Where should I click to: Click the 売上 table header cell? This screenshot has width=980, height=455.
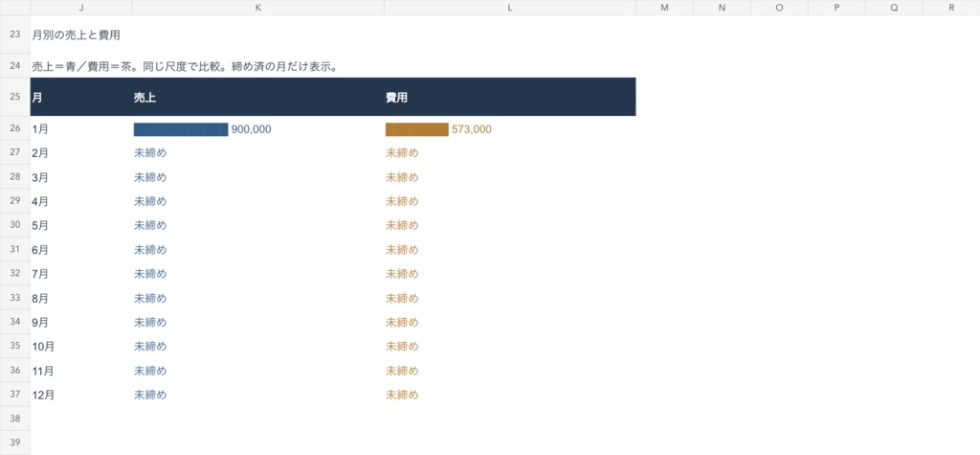point(258,97)
